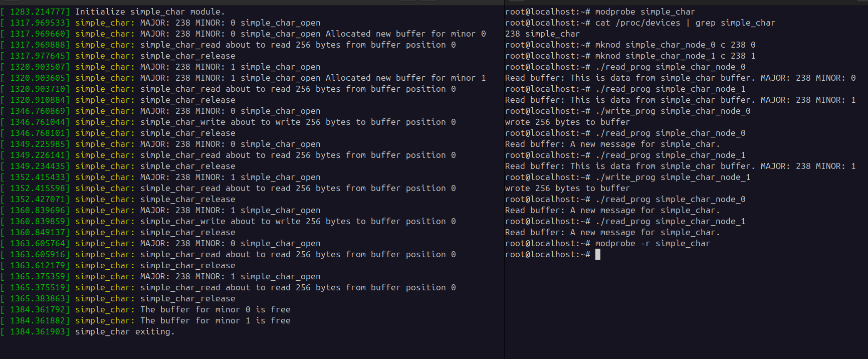Click the "mknod simple_char_node_0 c 238 0" command
The height and width of the screenshot is (359, 868).
(675, 45)
